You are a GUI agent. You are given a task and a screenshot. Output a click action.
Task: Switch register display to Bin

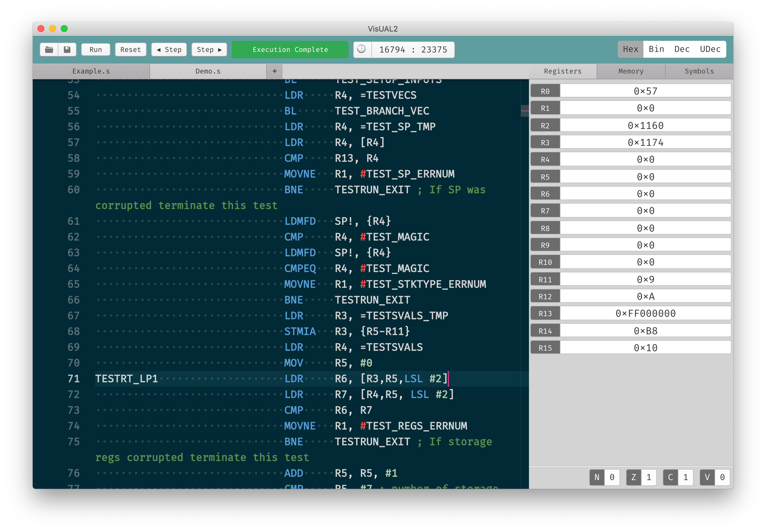(x=656, y=49)
